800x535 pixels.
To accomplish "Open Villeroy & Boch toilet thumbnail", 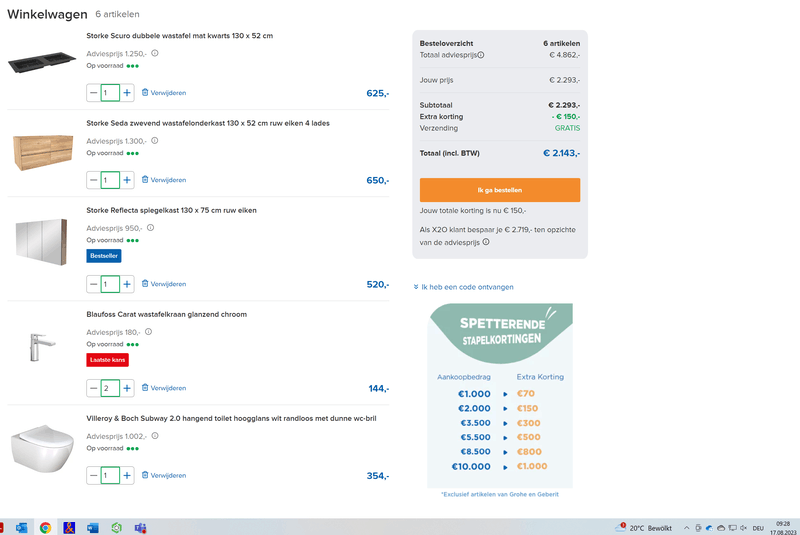I will coord(42,449).
